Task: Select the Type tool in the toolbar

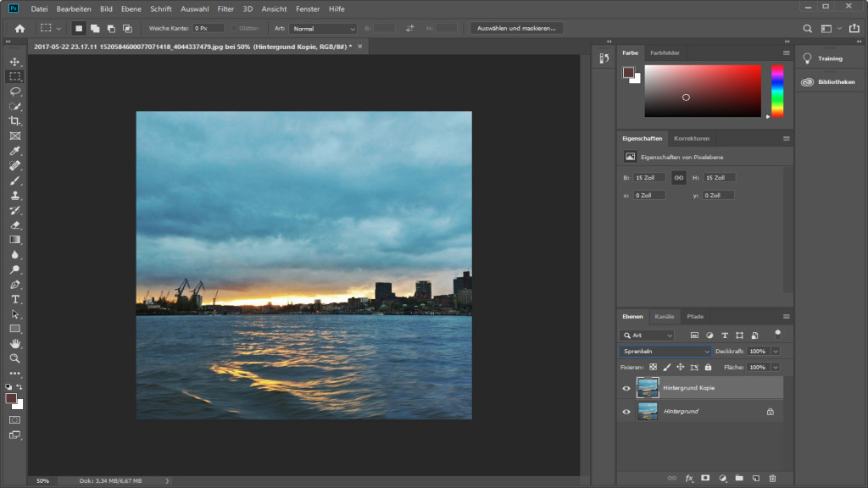Action: (x=14, y=299)
